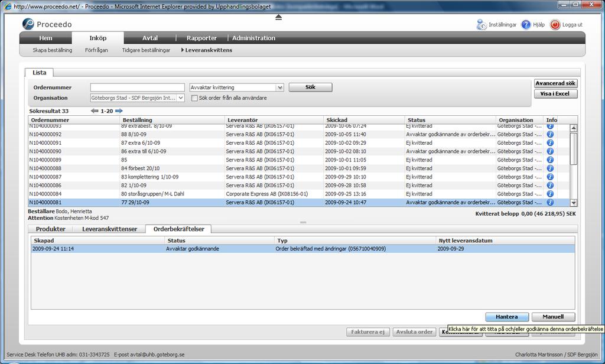
Task: Click the Manuell button
Action: coord(553,317)
